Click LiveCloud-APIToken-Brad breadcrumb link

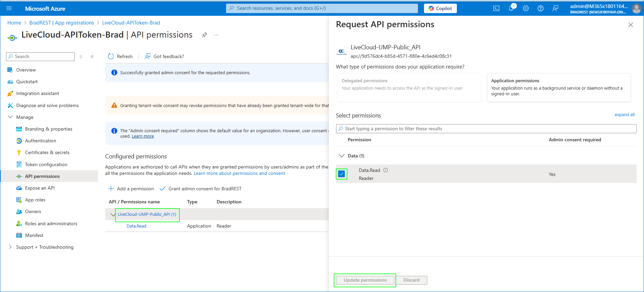[x=131, y=23]
